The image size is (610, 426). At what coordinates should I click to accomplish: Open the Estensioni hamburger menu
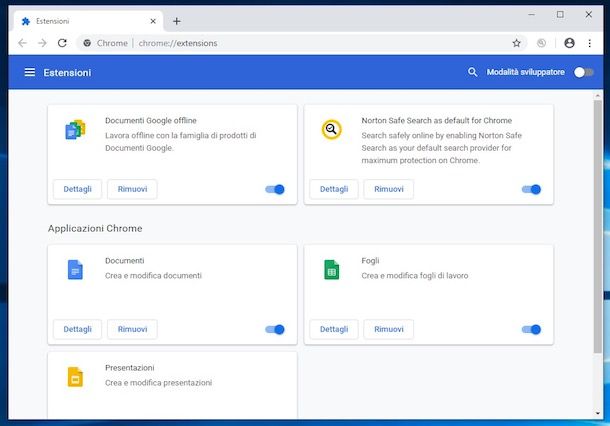pos(30,72)
